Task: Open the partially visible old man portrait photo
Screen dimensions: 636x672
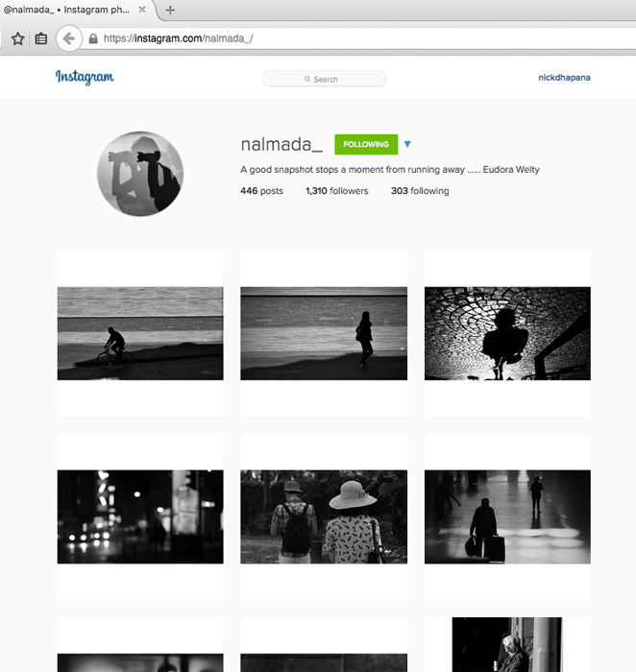Action: [x=507, y=644]
